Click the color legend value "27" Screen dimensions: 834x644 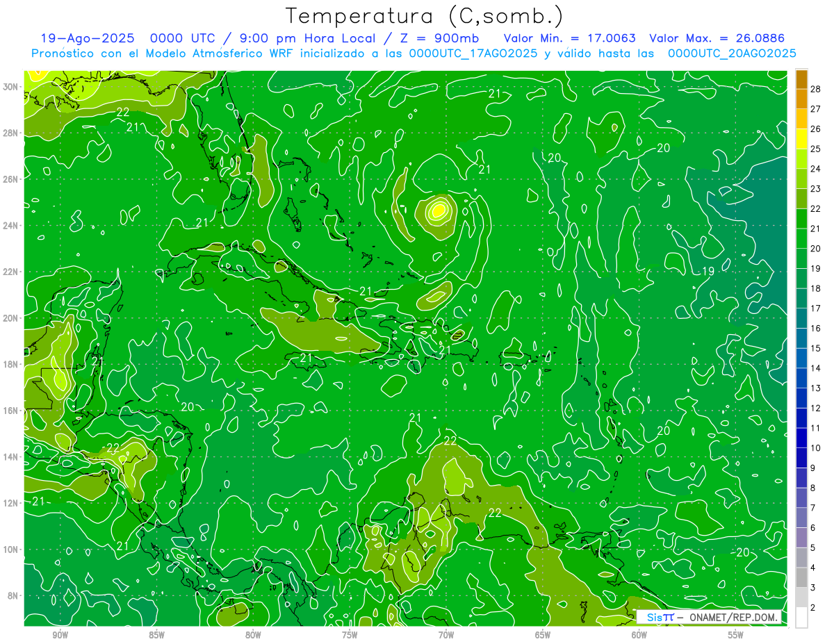click(816, 109)
